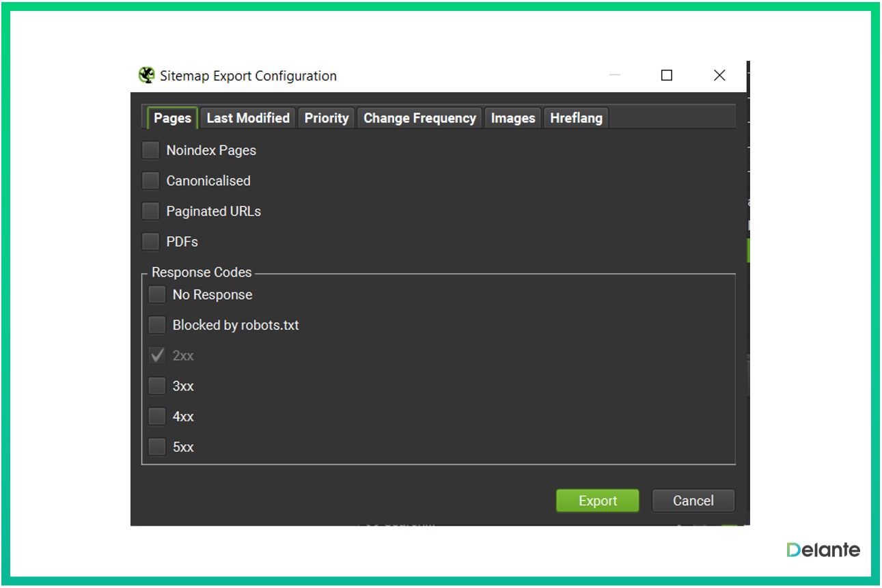
Task: Tick Blocked by robots.txt checkbox
Action: pyautogui.click(x=157, y=325)
